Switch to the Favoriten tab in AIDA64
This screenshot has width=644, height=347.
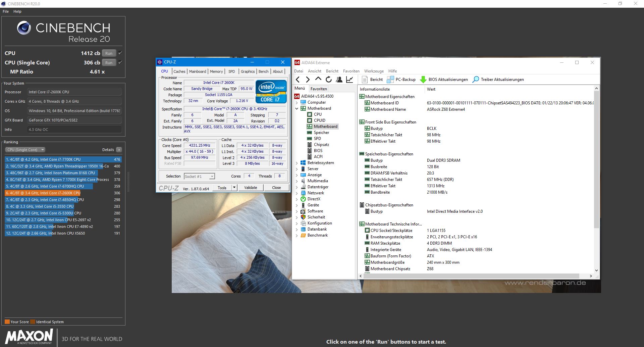click(x=318, y=89)
